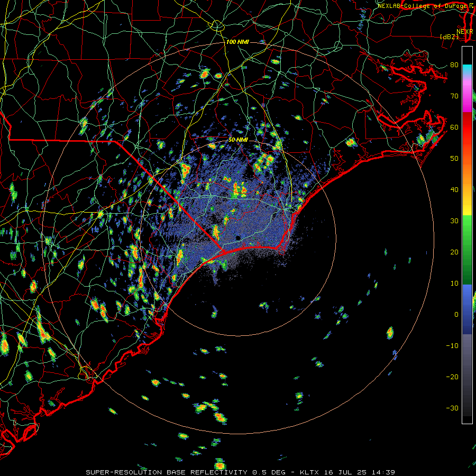476x476 pixels.
Task: Click the "SUPER-RESOLUTION BASE REFLECTIVITY" caption text
Action: (x=167, y=472)
